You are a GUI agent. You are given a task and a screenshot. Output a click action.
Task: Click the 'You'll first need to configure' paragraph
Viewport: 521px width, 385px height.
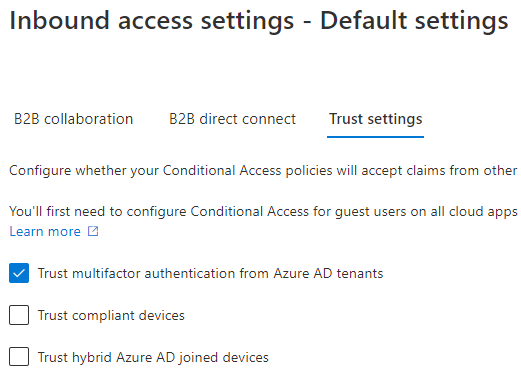263,212
